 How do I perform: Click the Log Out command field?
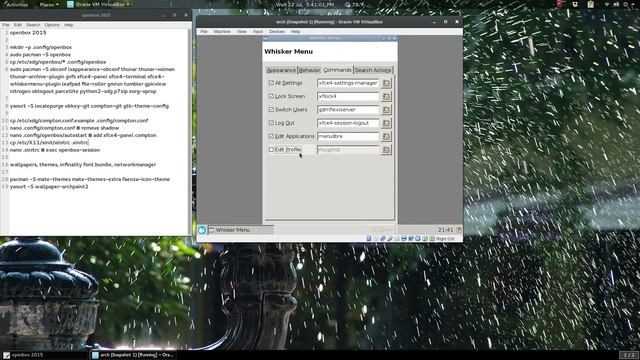348,123
